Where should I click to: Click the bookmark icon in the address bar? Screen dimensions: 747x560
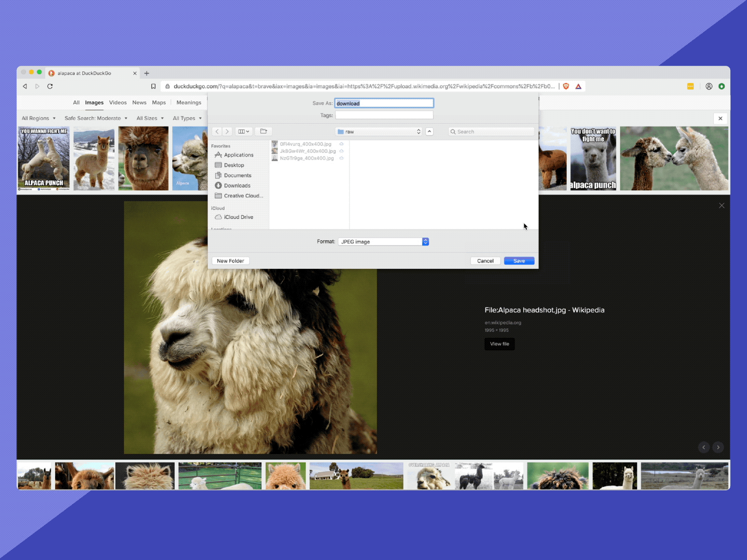(154, 86)
